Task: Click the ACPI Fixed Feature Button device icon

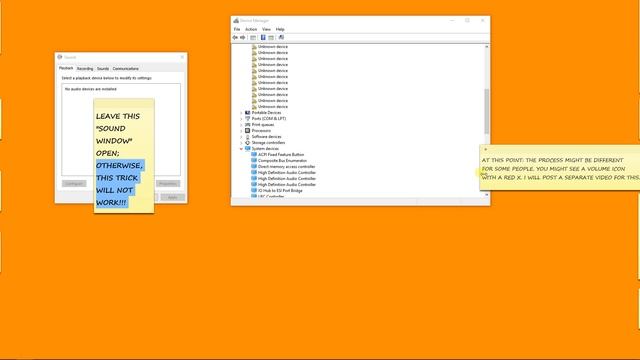Action: (254, 155)
